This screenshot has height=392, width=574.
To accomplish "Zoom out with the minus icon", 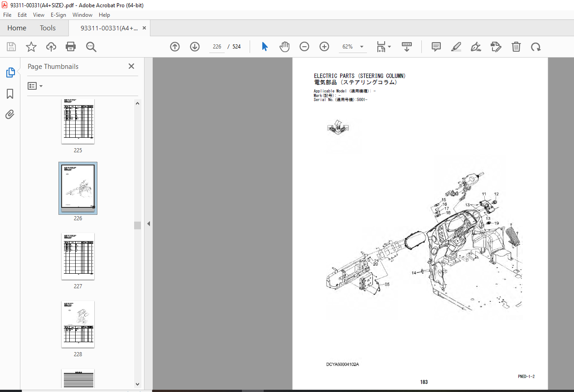I will (304, 47).
